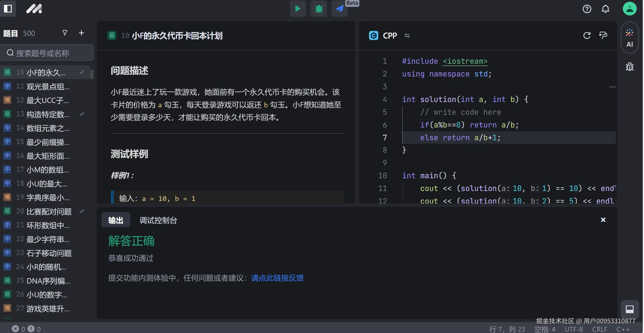Open problem 16 最大矩形面
Viewport: 644px width, 333px height.
[45, 156]
